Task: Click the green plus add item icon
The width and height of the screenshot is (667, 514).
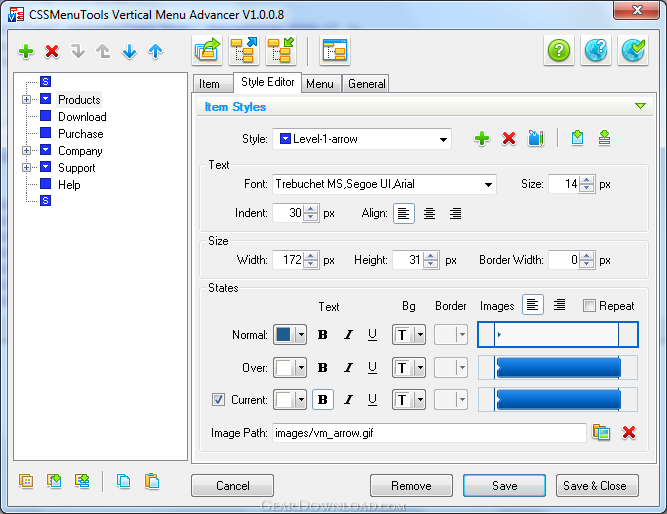Action: (26, 51)
